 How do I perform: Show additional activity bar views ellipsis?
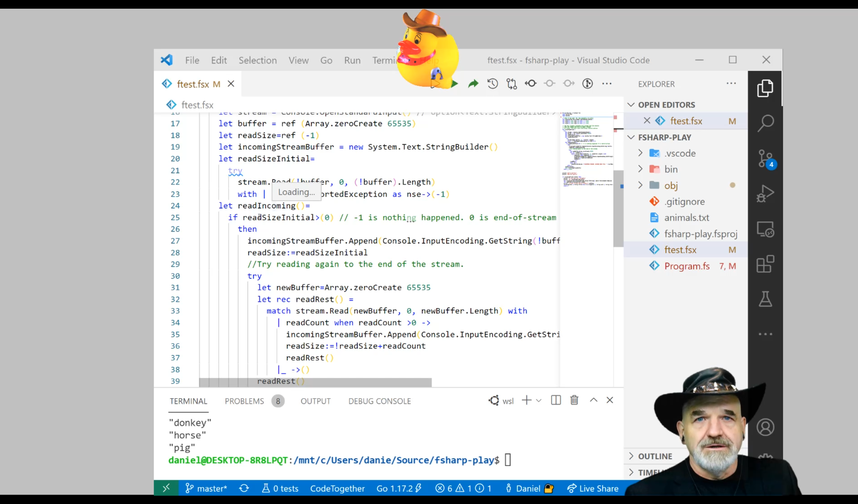pos(765,334)
